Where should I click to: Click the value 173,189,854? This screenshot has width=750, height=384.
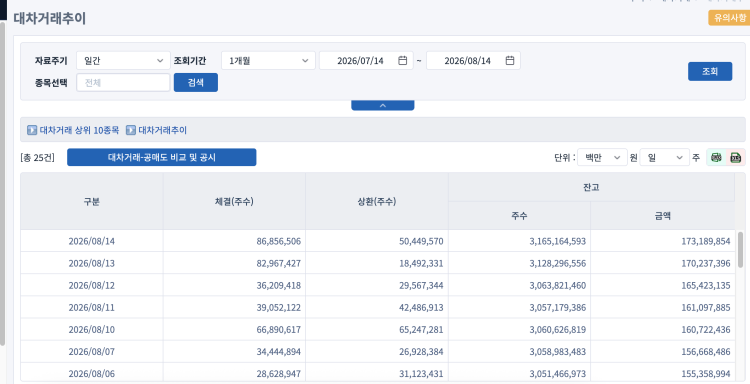pos(706,241)
